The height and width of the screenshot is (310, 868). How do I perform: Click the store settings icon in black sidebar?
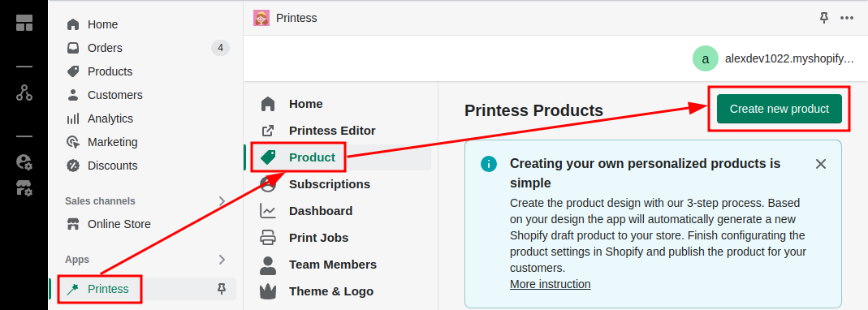coord(24,188)
